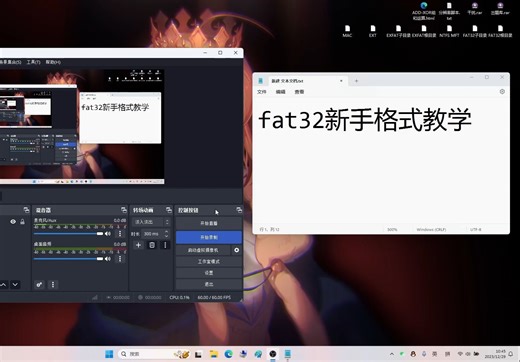Pop out the scene transitions dock

tap(169, 210)
